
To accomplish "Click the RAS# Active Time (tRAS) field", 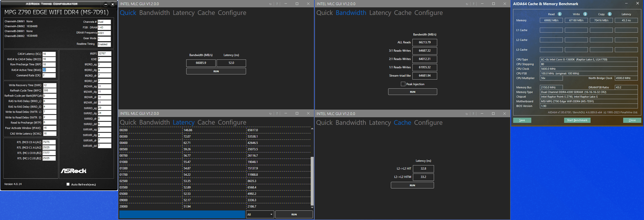I will point(49,70).
